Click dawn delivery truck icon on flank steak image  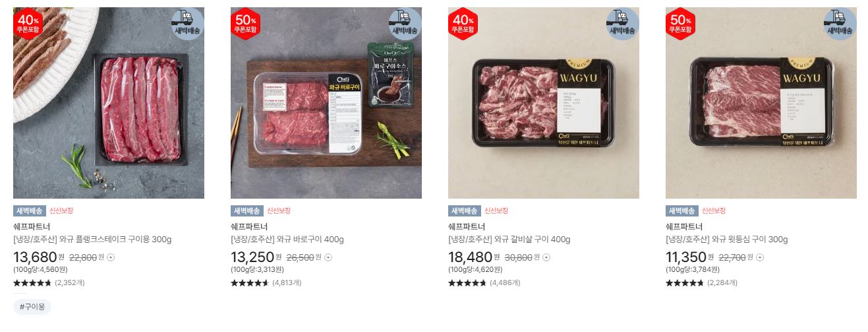[188, 24]
